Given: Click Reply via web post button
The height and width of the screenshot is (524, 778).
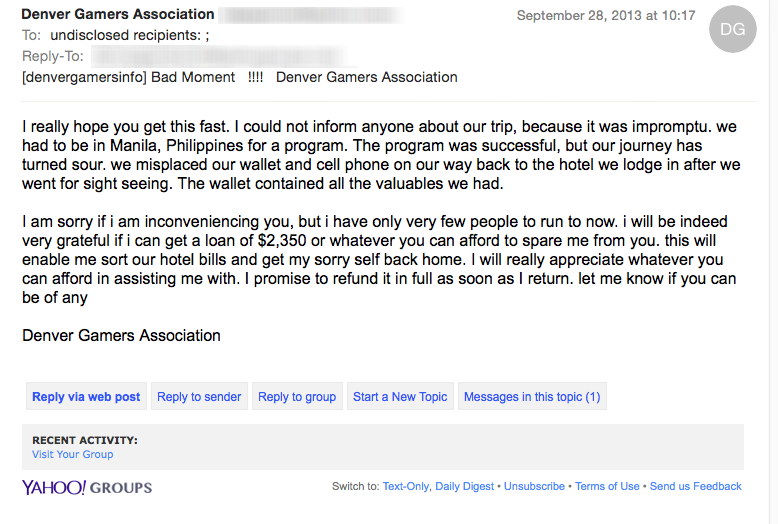Looking at the screenshot, I should pyautogui.click(x=86, y=396).
